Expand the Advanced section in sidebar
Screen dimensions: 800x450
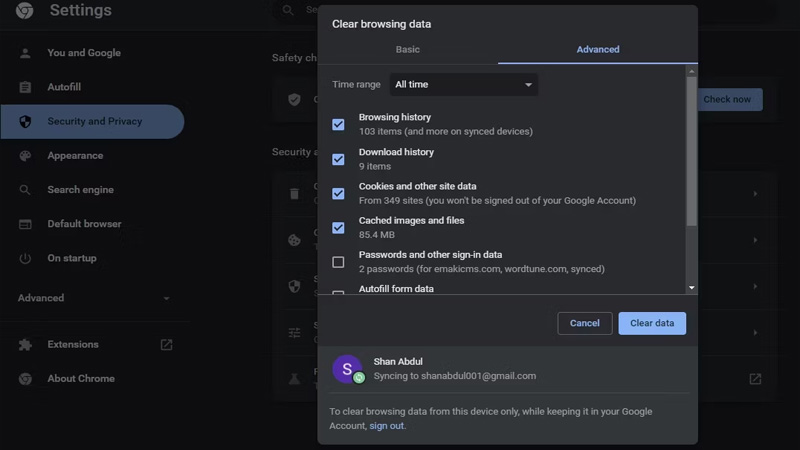coord(93,298)
